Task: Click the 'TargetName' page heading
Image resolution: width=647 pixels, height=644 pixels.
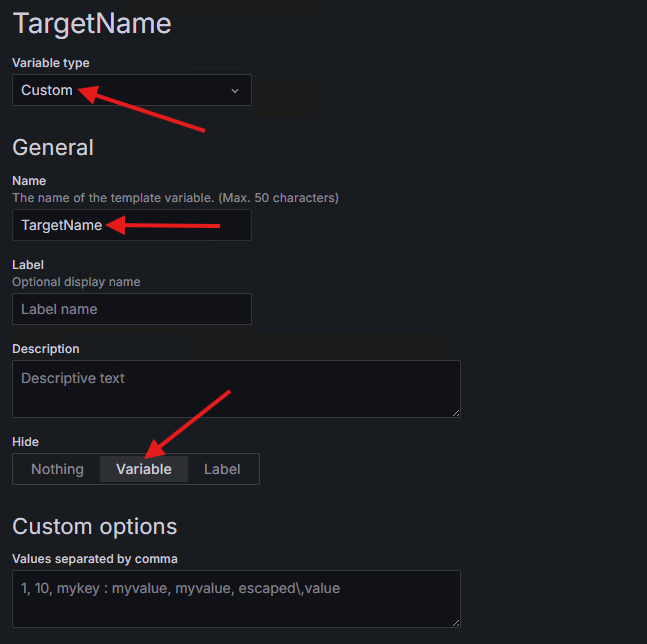Action: click(x=91, y=24)
